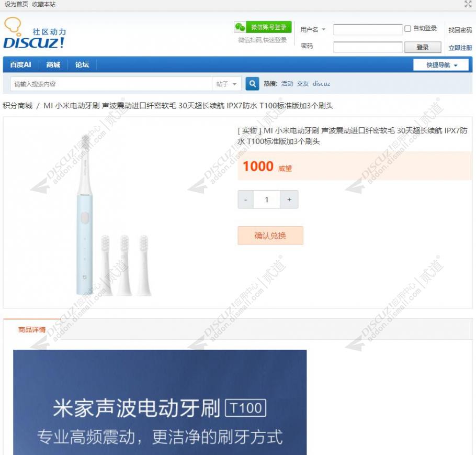Click the 找回密码 link
476x455 pixels.
point(460,30)
